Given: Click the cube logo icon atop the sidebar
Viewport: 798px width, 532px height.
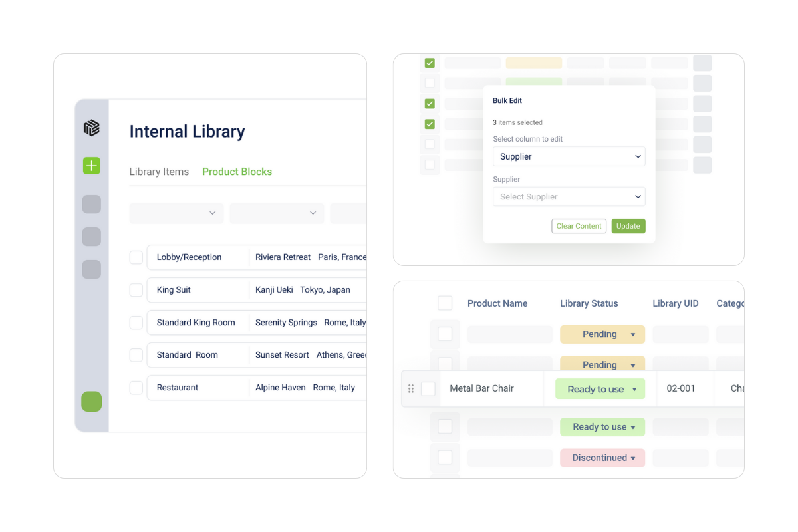Looking at the screenshot, I should (x=91, y=127).
